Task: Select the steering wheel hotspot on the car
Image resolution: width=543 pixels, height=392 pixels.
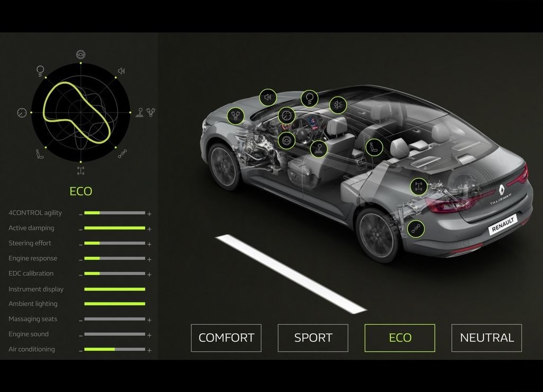Action: (287, 140)
